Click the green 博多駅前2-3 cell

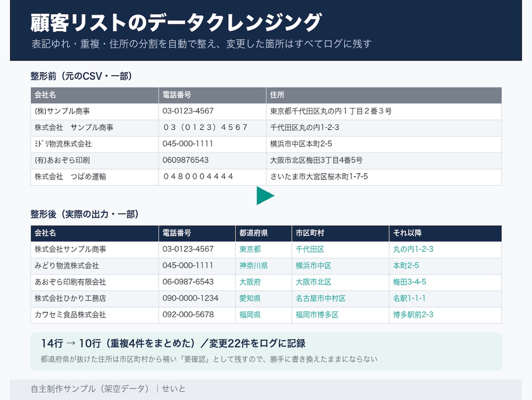tap(445, 315)
